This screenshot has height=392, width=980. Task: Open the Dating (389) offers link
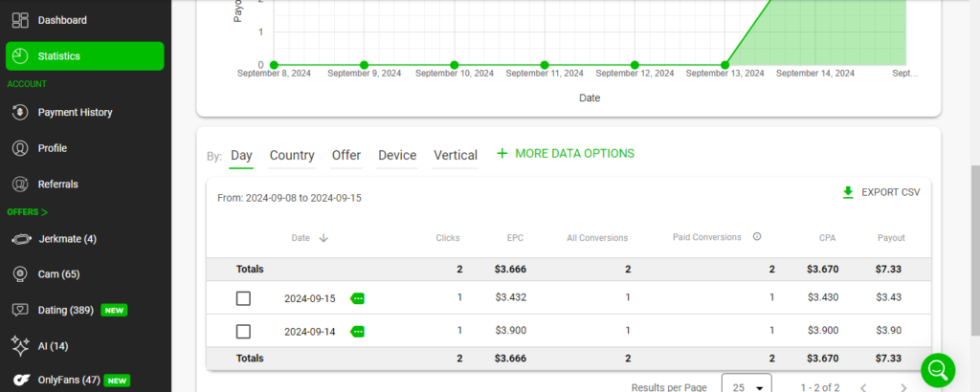pyautogui.click(x=66, y=310)
